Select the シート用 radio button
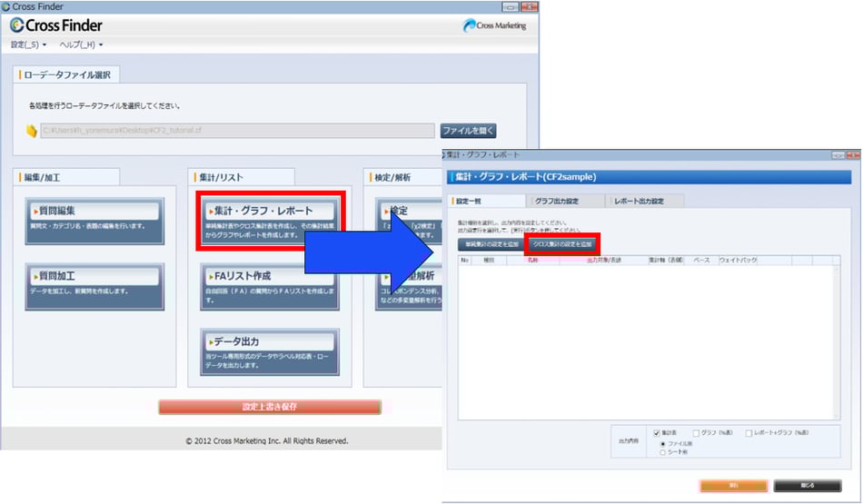Viewport: 863px width, 504px height. [x=662, y=451]
